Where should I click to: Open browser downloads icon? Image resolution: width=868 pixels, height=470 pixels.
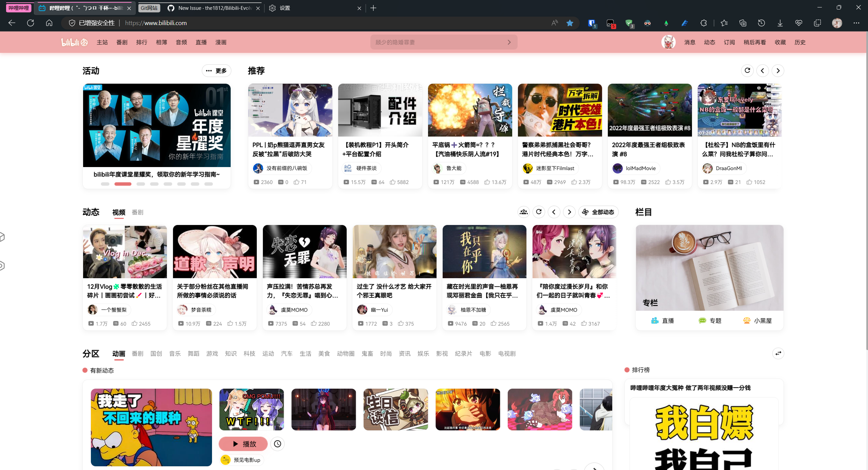point(780,23)
